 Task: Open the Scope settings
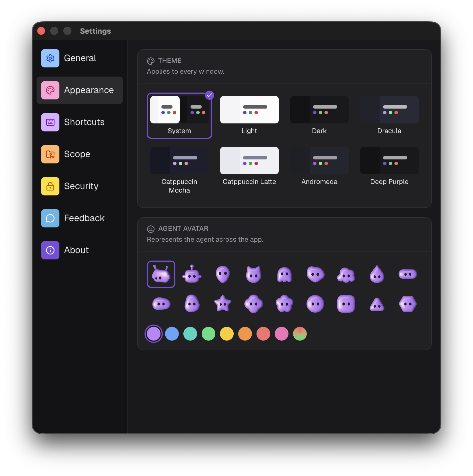pyautogui.click(x=80, y=154)
